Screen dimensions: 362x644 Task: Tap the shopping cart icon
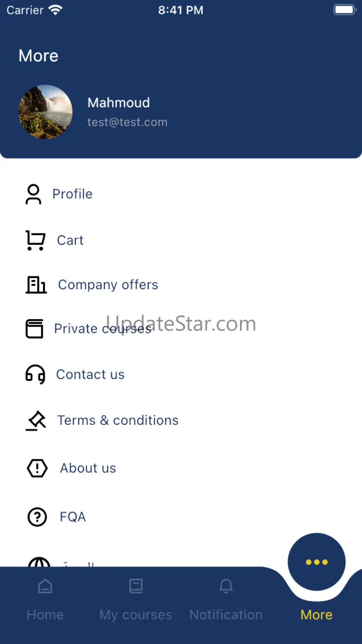click(35, 241)
